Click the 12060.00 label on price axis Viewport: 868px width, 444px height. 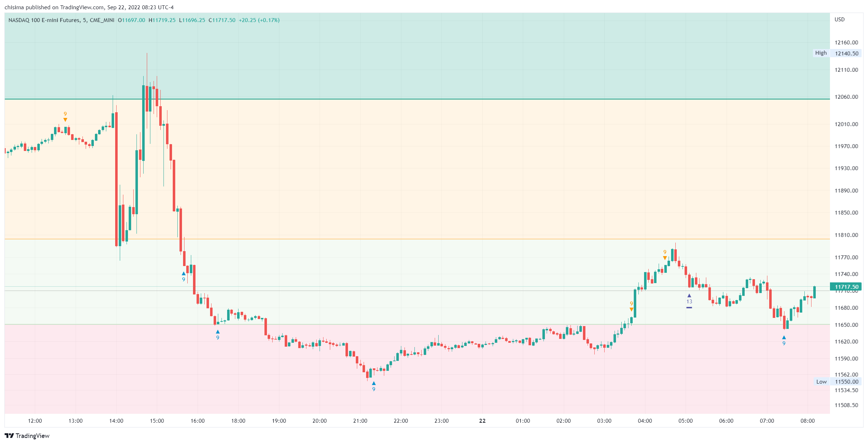(x=846, y=97)
